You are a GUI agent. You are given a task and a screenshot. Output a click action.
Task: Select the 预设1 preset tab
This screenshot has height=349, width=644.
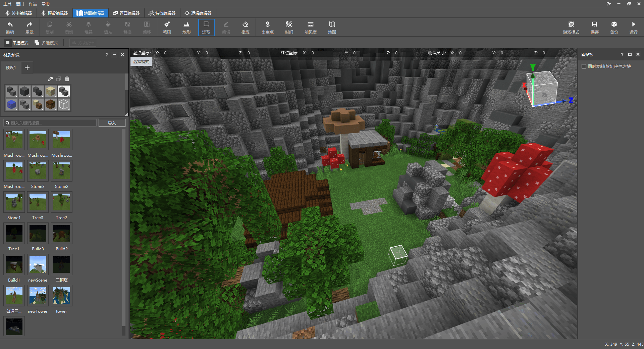coord(11,68)
